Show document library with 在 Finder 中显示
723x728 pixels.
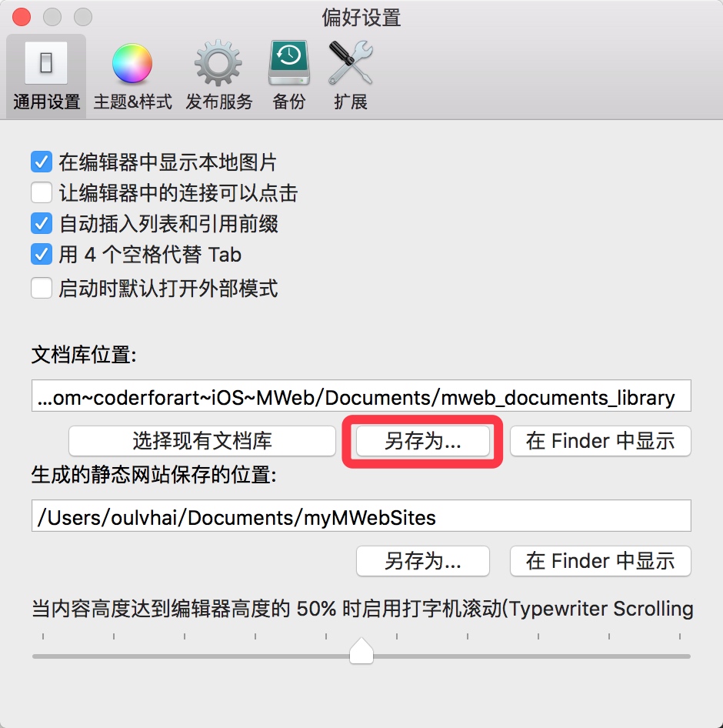point(601,441)
